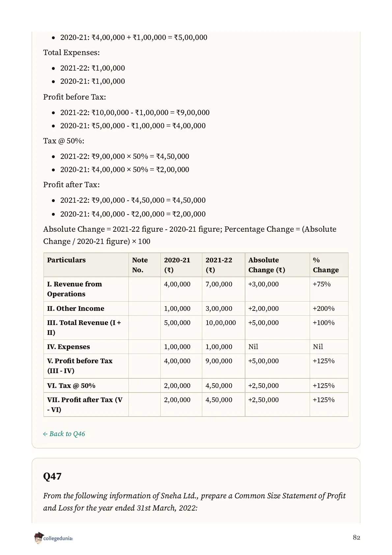Select the Q47 heading
392x555 pixels.
pyautogui.click(x=52, y=476)
